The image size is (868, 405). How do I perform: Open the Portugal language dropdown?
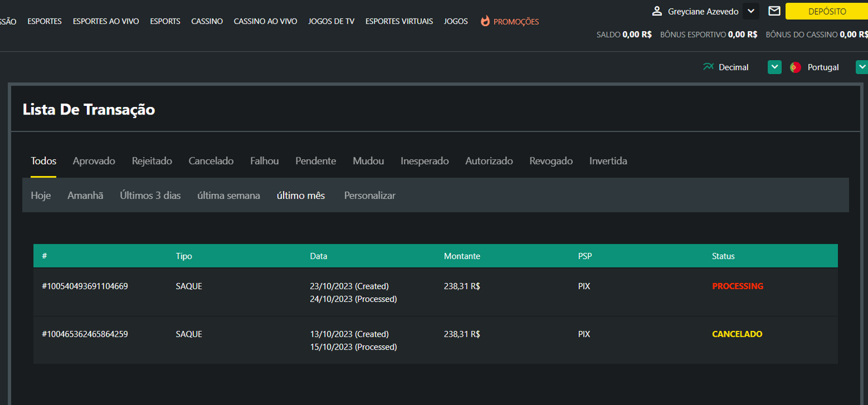(x=861, y=67)
